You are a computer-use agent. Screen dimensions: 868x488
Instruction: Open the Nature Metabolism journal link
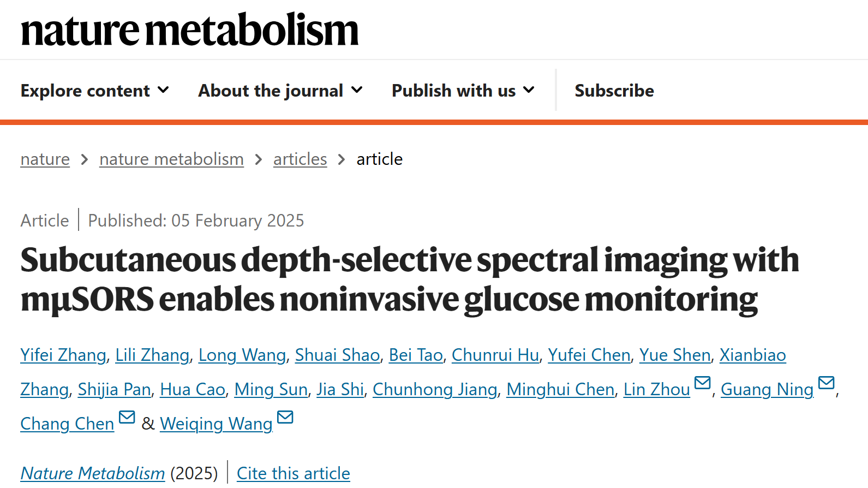(93, 473)
